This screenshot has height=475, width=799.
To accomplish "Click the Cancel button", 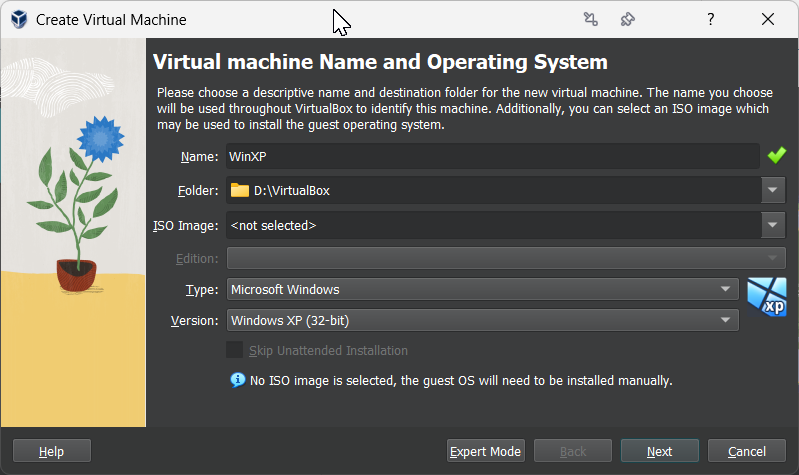I will click(747, 451).
